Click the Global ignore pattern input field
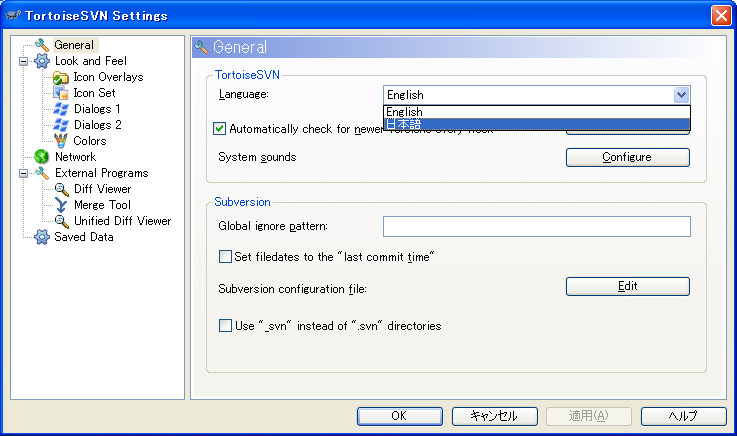Screen dimensions: 737x436 537,226
